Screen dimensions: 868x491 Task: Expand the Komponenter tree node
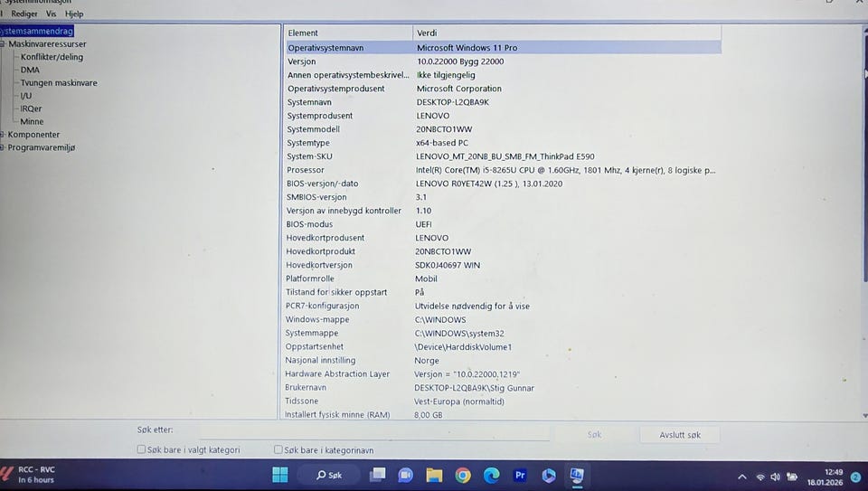click(x=2, y=135)
